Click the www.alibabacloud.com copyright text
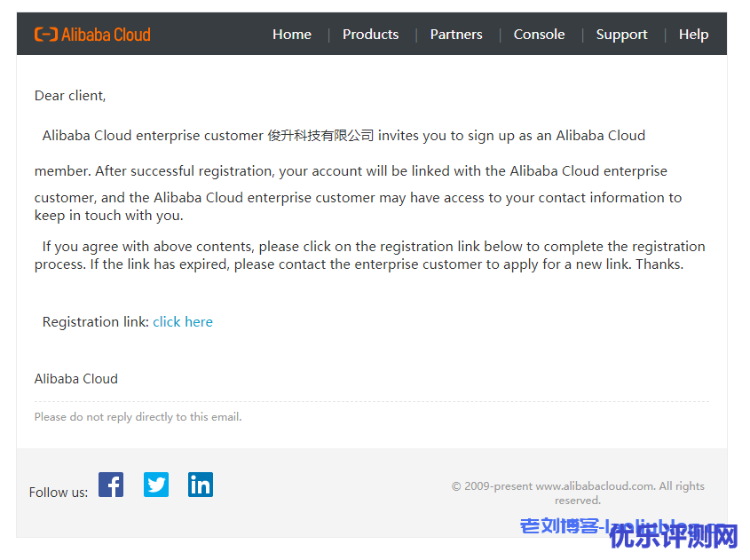750x560 pixels. [x=595, y=486]
